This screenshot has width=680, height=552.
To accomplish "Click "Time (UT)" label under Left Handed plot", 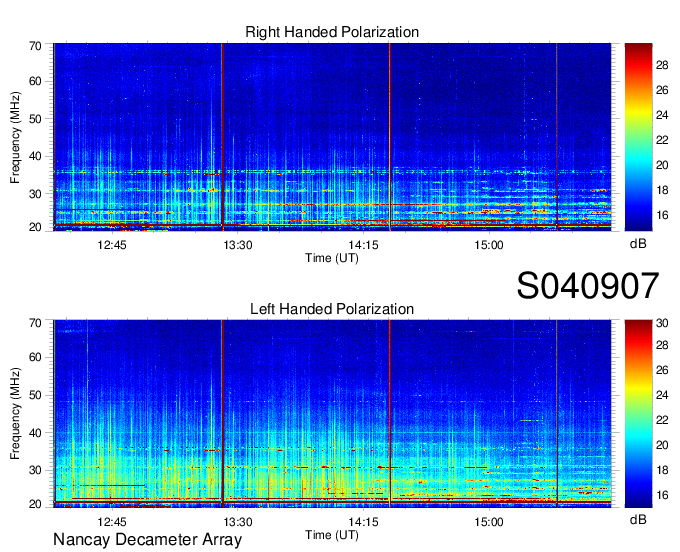I will point(332,535).
